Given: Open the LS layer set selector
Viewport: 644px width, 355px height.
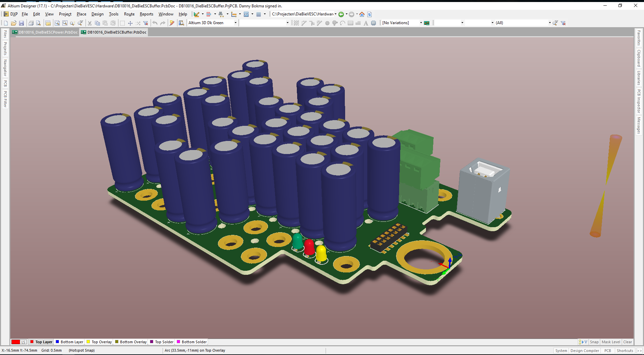Looking at the screenshot, I should tap(23, 342).
